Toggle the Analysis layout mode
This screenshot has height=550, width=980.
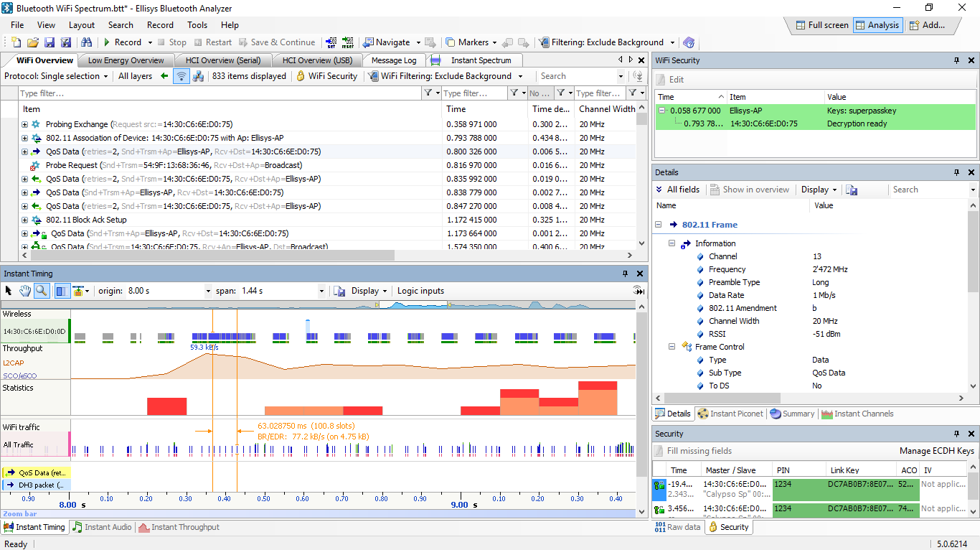[877, 25]
